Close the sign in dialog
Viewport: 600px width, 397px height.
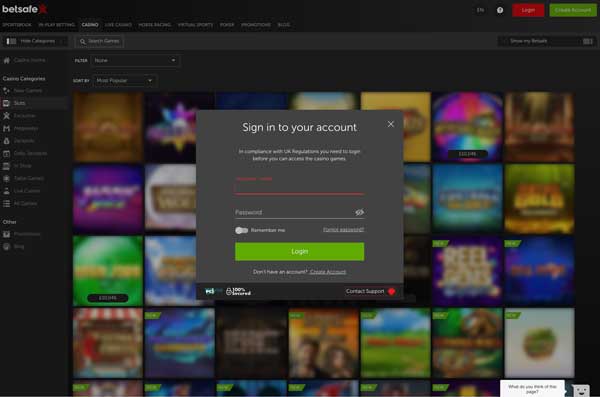tap(390, 124)
